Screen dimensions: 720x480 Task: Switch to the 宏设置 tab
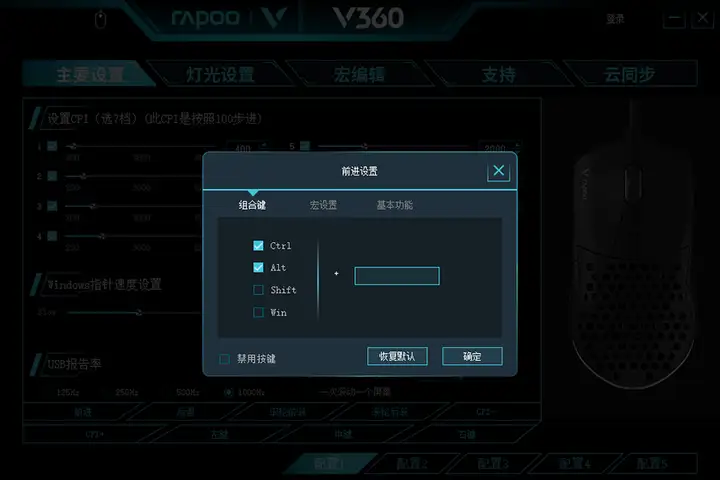pos(323,205)
